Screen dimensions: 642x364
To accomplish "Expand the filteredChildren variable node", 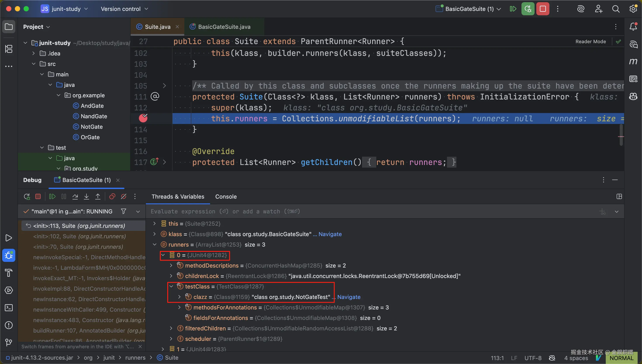I will click(x=171, y=328).
